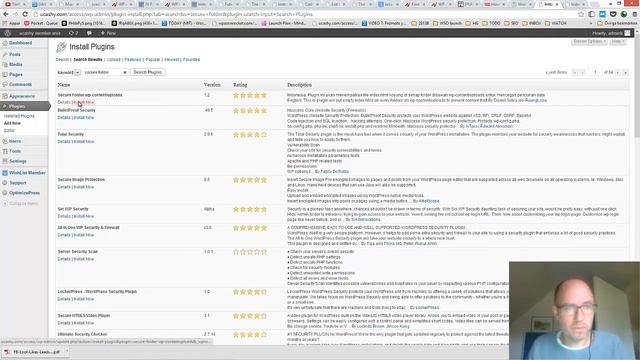The height and width of the screenshot is (360, 640).
Task: Go to next page of results
Action: pyautogui.click(x=618, y=73)
